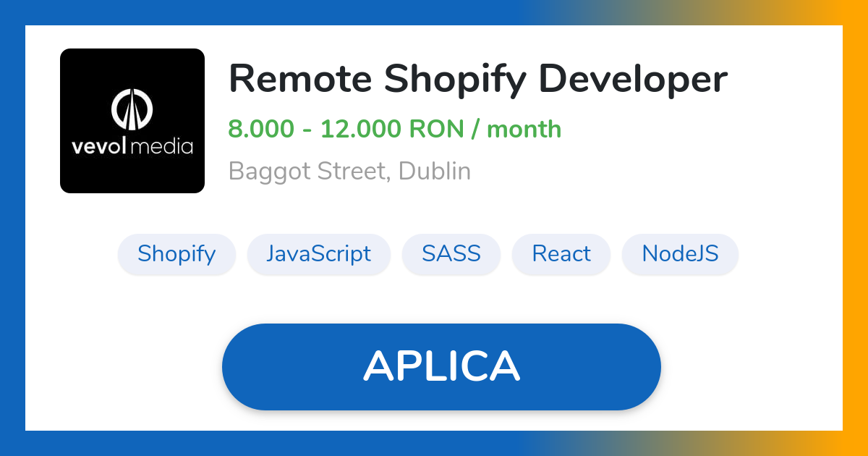Toggle the React tag selection
The height and width of the screenshot is (456, 868).
point(561,254)
